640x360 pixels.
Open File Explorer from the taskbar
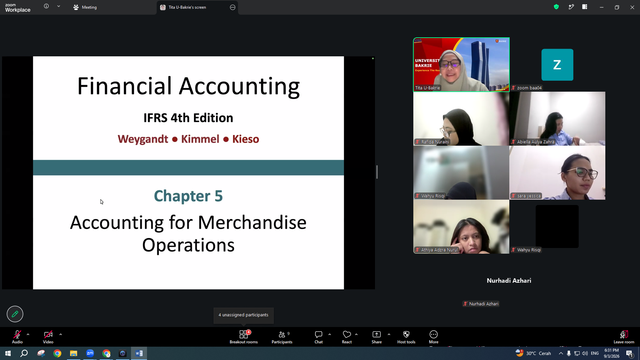click(73, 353)
